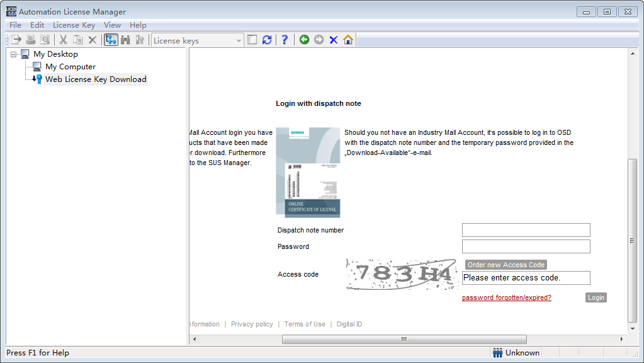The height and width of the screenshot is (363, 644).
Task: Click 'Press F1 for Help' status text
Action: pyautogui.click(x=38, y=353)
